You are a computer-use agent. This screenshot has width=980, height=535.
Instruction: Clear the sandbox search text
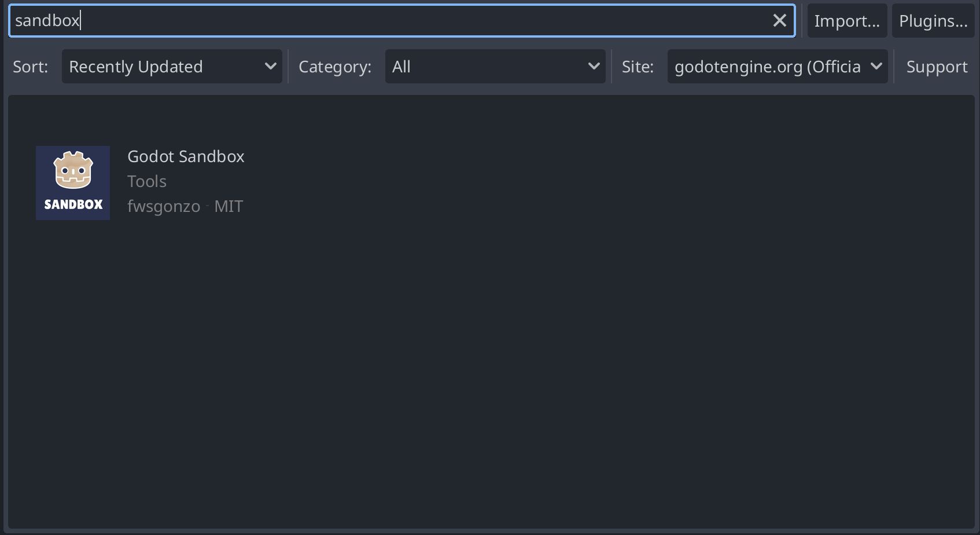tap(779, 21)
